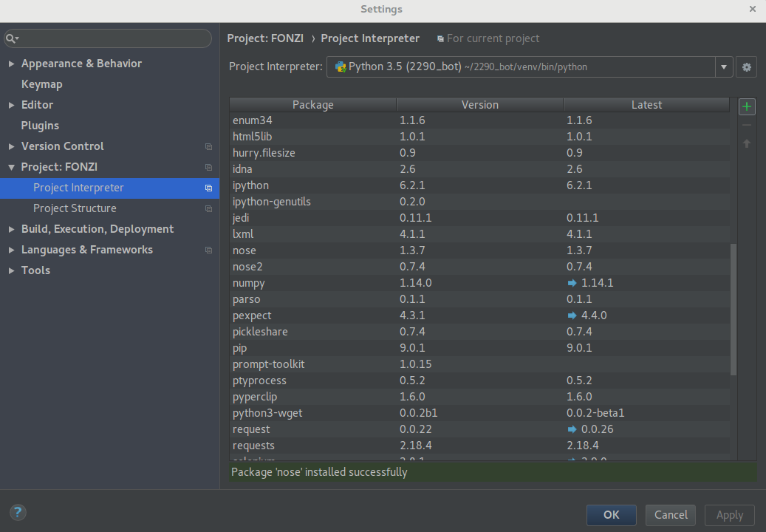The height and width of the screenshot is (532, 766).
Task: Open the Project Interpreter dropdown arrow
Action: (724, 67)
